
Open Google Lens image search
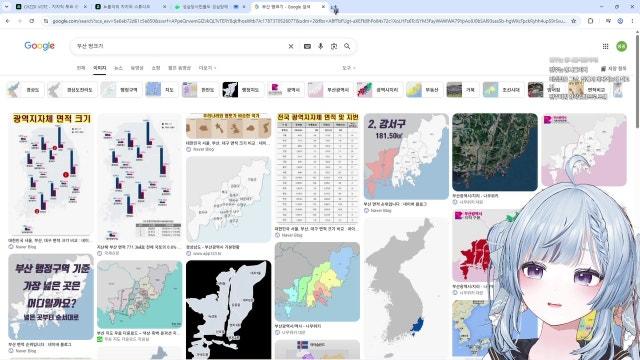[334, 47]
